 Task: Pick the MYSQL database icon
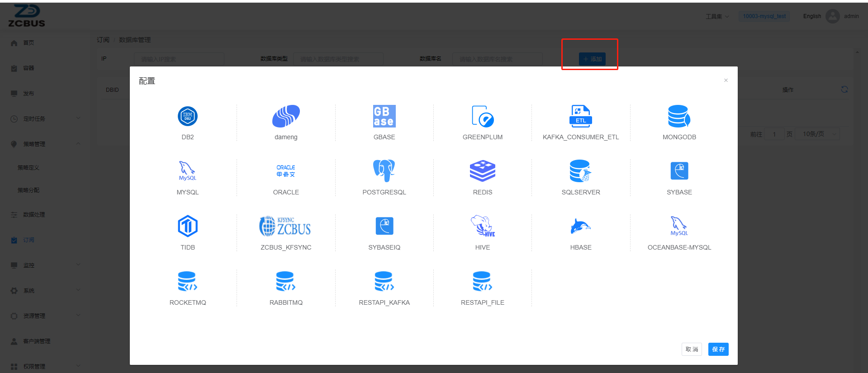point(187,172)
